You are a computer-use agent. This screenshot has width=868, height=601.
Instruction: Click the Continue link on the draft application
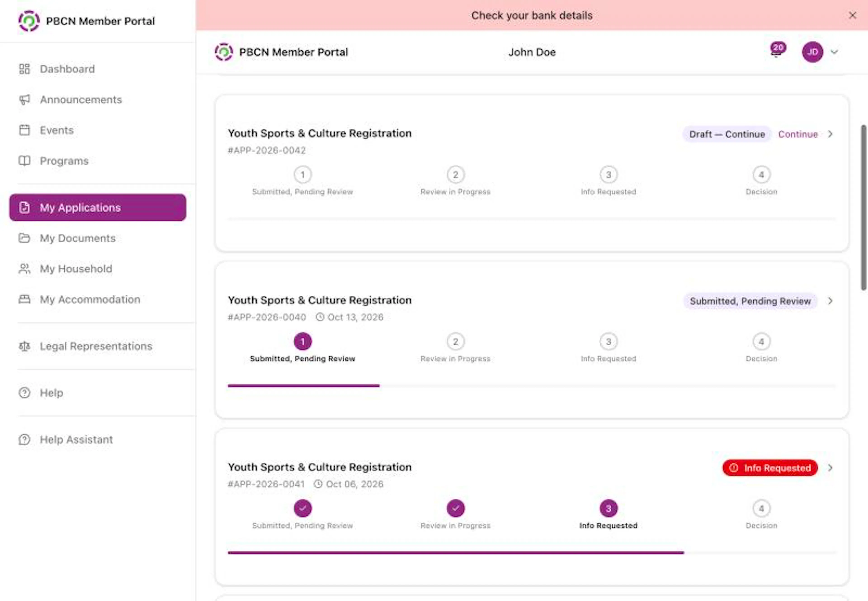[798, 134]
